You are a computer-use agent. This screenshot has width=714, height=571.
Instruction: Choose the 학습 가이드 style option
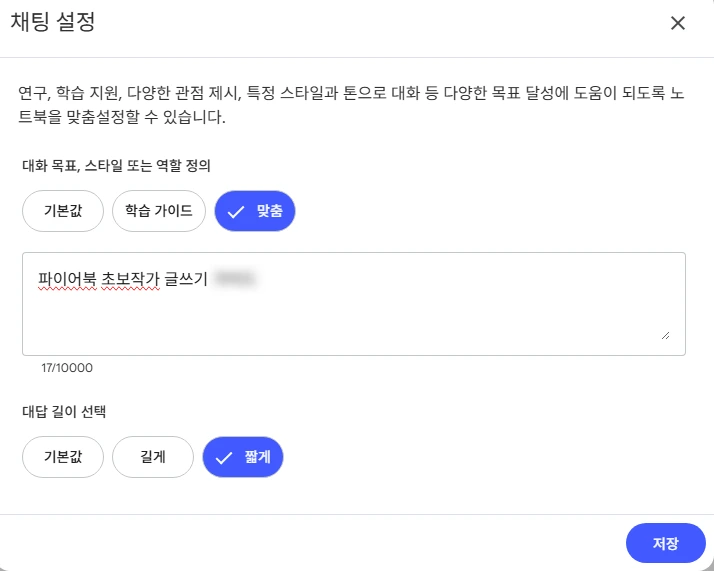pyautogui.click(x=159, y=211)
